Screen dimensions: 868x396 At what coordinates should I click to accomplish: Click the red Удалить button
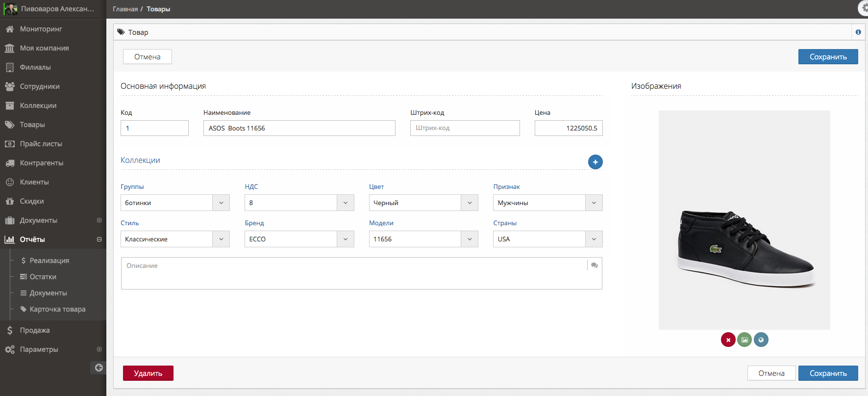pos(148,373)
